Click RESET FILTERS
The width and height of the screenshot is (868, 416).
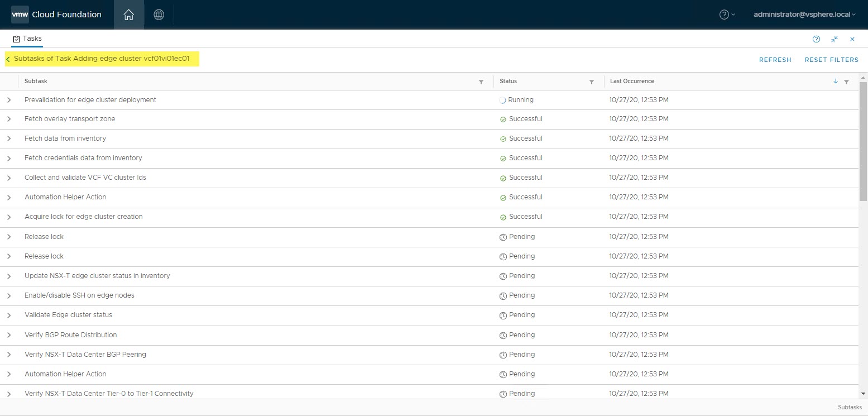coord(831,60)
